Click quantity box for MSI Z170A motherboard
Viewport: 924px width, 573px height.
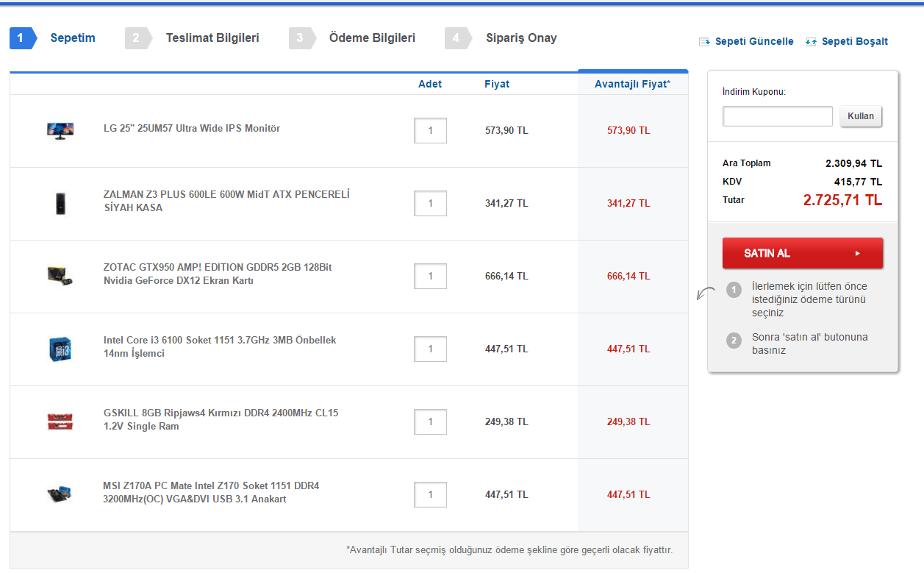[430, 495]
